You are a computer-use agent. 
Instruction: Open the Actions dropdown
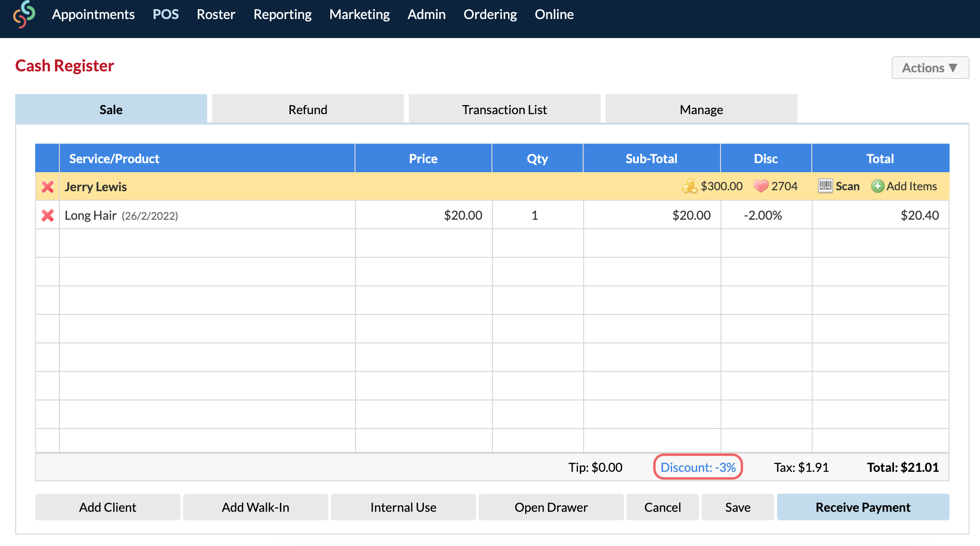930,68
